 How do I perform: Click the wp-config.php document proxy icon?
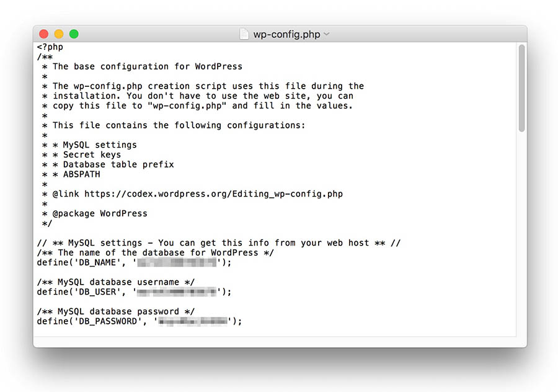tap(245, 33)
